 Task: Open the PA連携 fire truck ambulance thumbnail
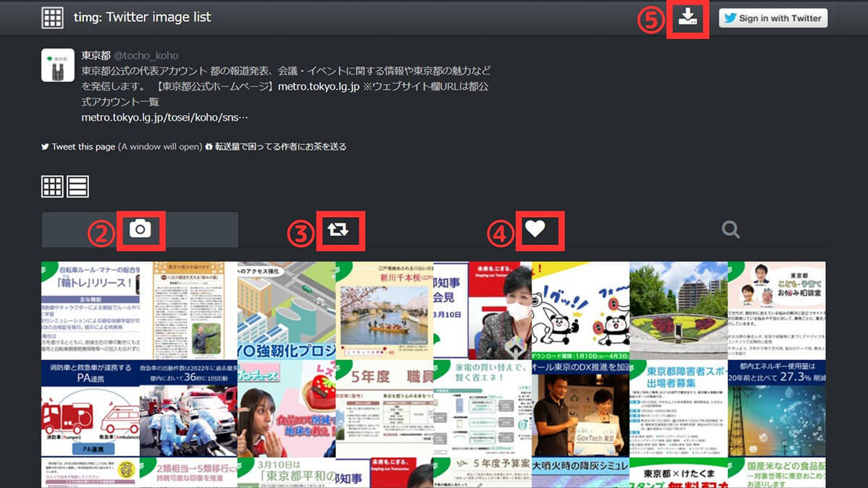click(x=90, y=408)
